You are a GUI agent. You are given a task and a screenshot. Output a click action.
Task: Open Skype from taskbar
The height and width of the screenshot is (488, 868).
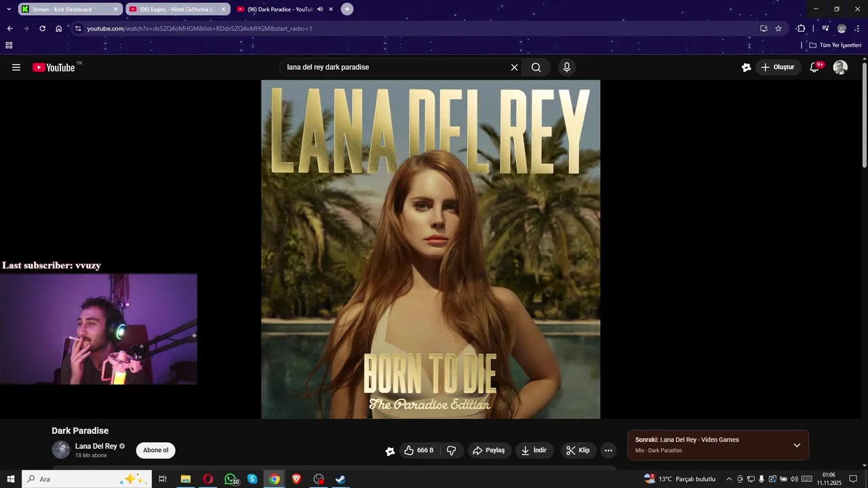click(252, 479)
